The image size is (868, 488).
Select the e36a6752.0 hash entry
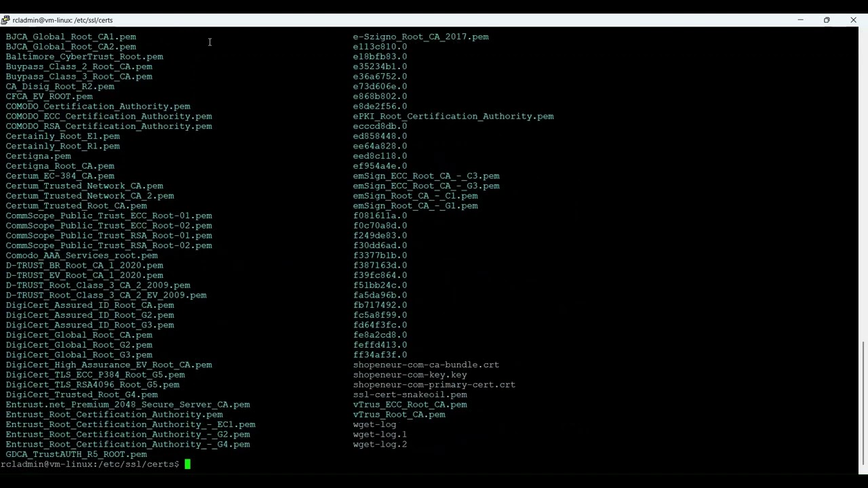coord(380,77)
